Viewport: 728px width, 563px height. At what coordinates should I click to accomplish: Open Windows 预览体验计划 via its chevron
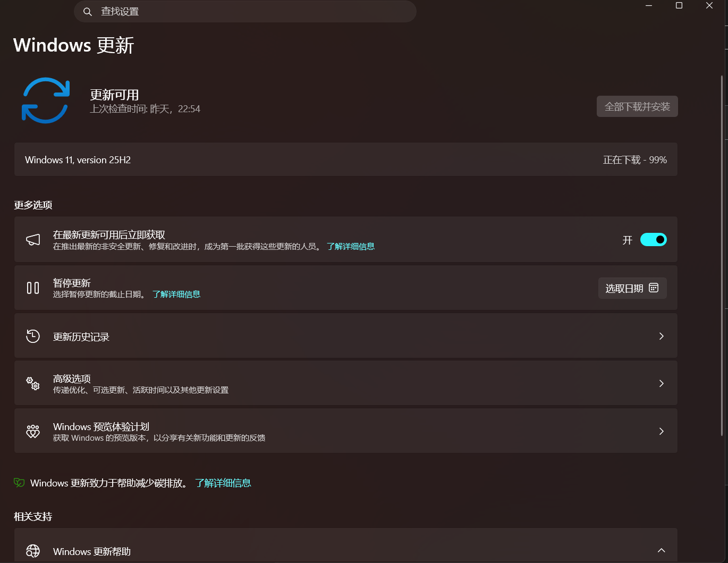pyautogui.click(x=661, y=431)
